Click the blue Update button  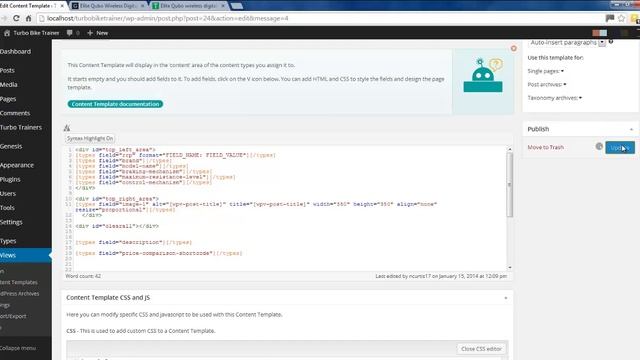620,147
